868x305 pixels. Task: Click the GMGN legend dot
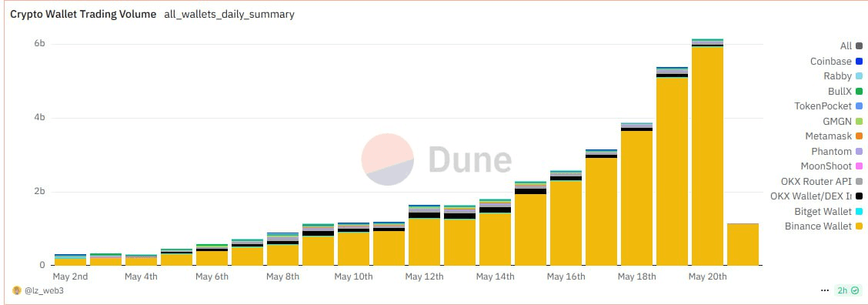tap(859, 121)
